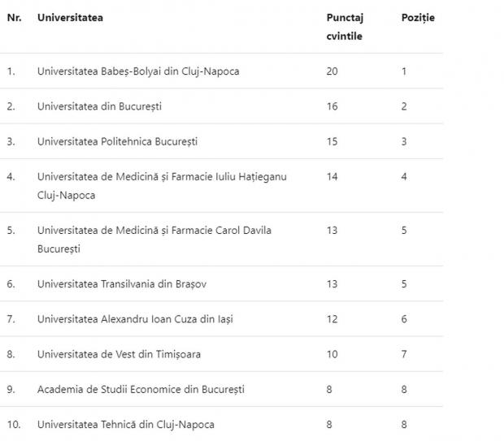Click Universitatea Politehnica București name

117,141
